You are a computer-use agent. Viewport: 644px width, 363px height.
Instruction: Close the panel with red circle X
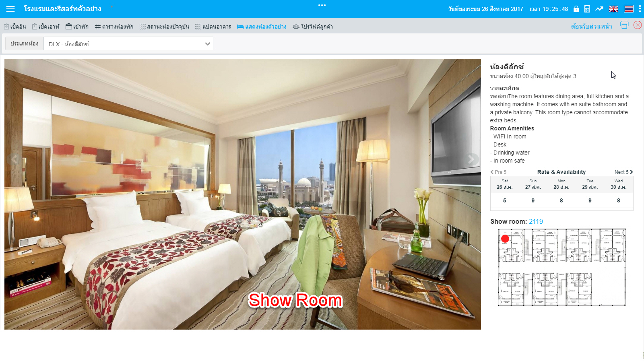pyautogui.click(x=638, y=25)
